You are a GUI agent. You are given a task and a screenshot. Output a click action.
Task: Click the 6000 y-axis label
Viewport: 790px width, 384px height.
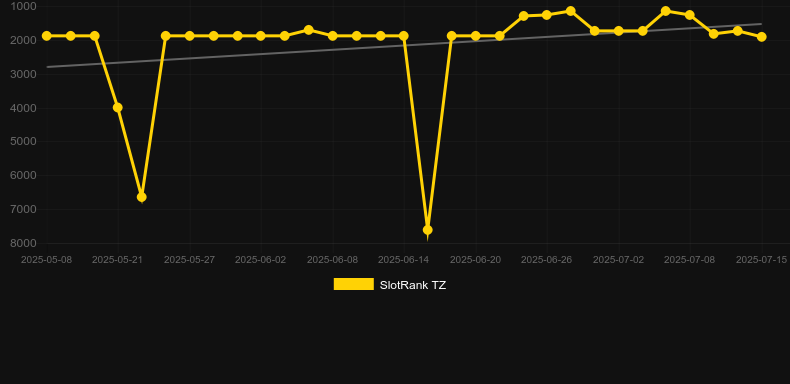[23, 175]
